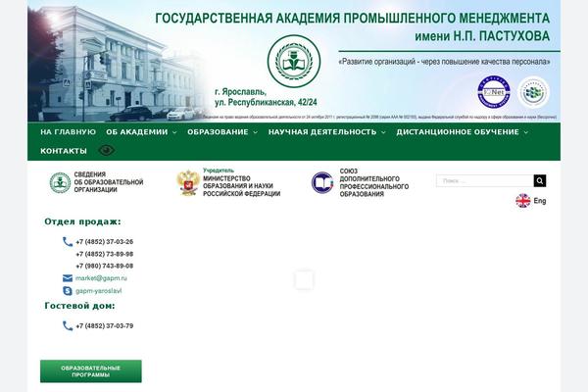This screenshot has height=392, width=588.
Task: Click the loading spinner box in content area
Action: click(x=304, y=280)
